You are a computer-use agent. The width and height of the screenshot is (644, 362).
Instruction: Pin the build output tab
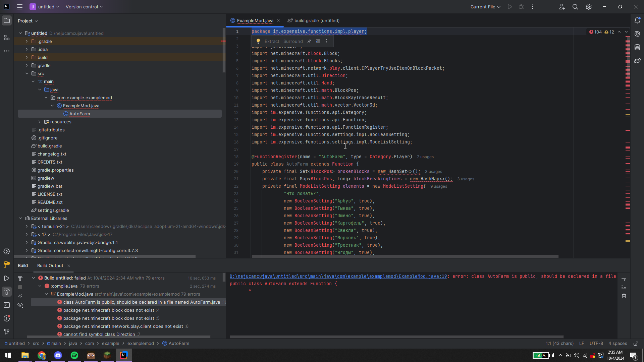pos(20,296)
